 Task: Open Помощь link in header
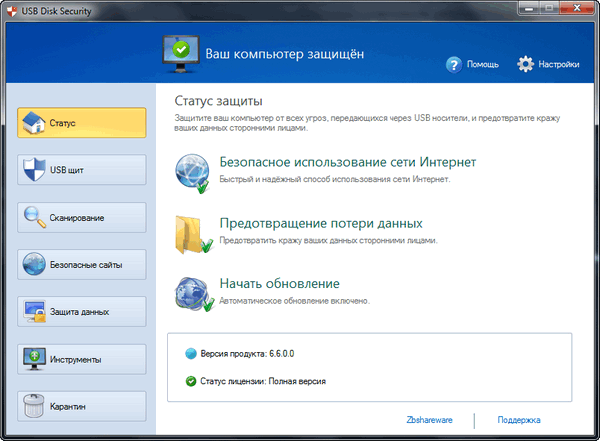coord(483,64)
